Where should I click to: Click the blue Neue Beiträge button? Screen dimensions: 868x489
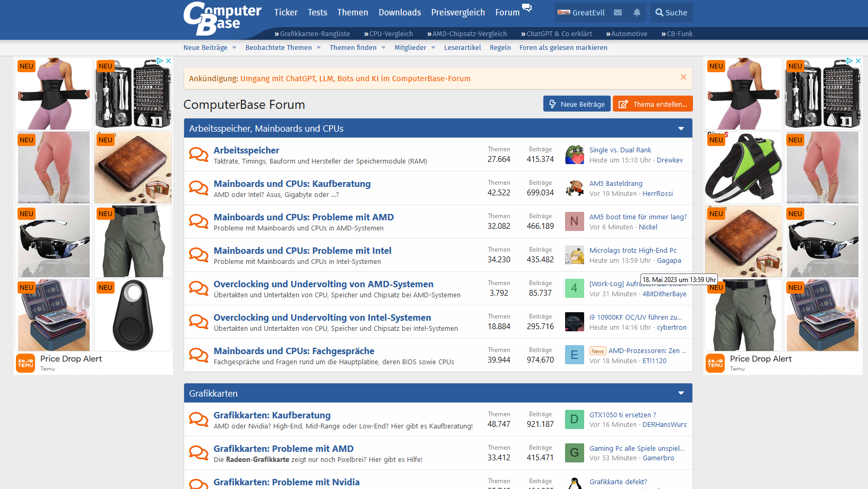click(x=577, y=104)
